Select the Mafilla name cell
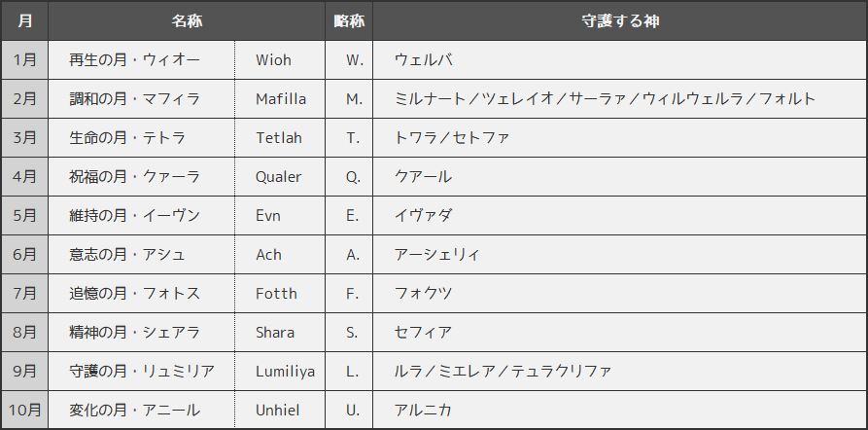The height and width of the screenshot is (430, 868). (x=281, y=99)
